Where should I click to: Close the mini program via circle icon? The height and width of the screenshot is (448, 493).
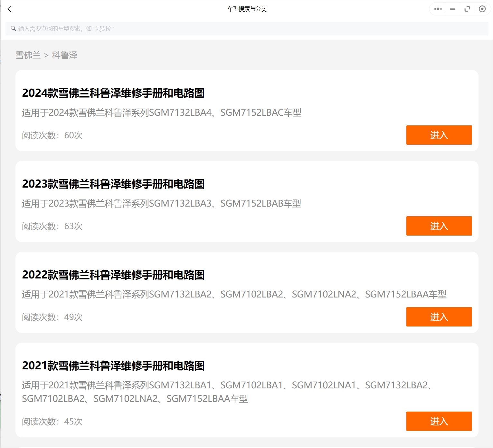pyautogui.click(x=482, y=9)
